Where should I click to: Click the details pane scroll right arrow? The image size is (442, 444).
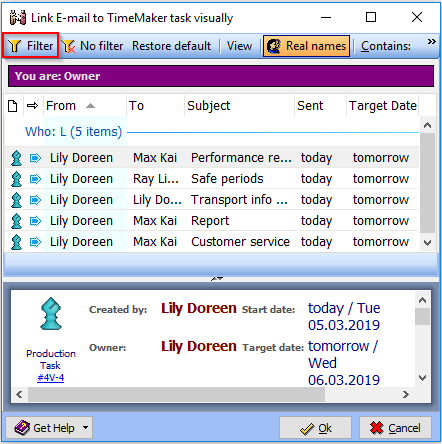point(405,395)
